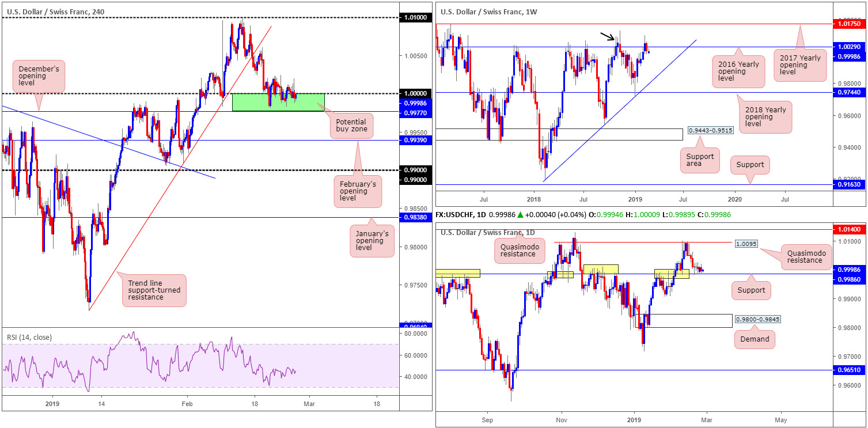
Task: Click the green buy zone rectangle
Action: (x=278, y=102)
